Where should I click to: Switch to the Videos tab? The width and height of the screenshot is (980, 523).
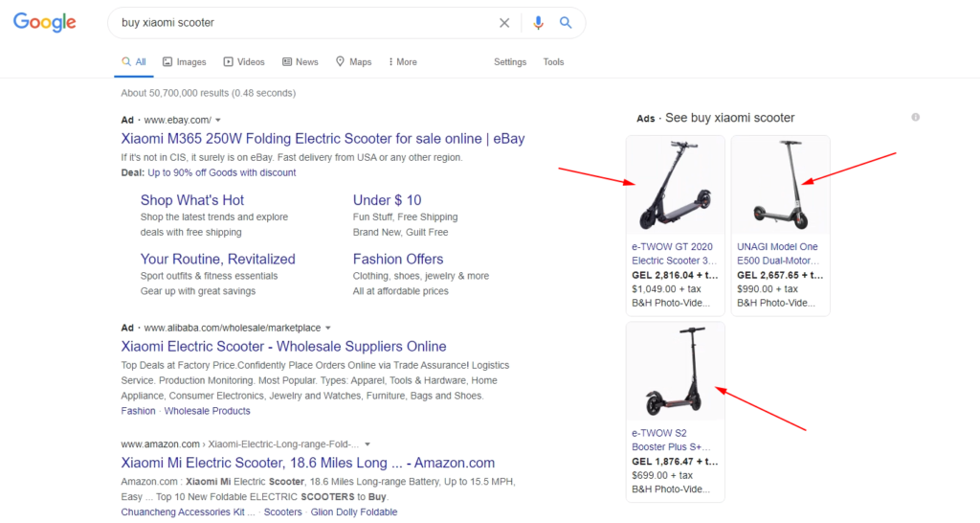coord(244,62)
